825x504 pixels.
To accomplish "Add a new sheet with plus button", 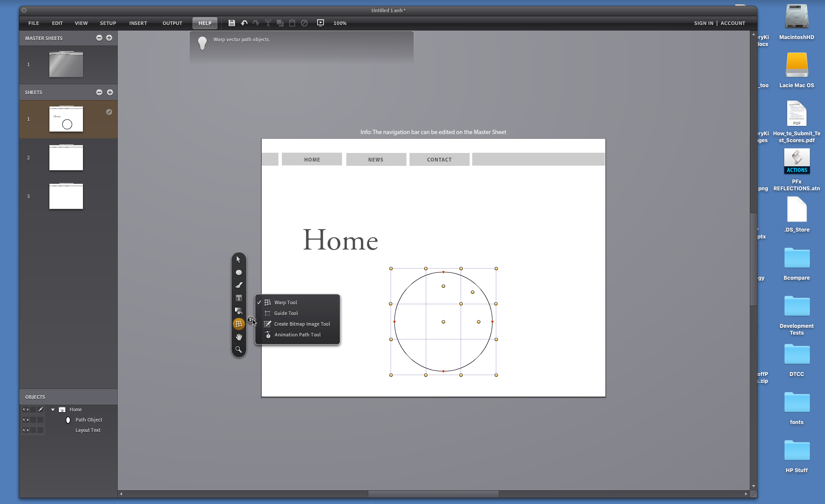I will [x=110, y=92].
